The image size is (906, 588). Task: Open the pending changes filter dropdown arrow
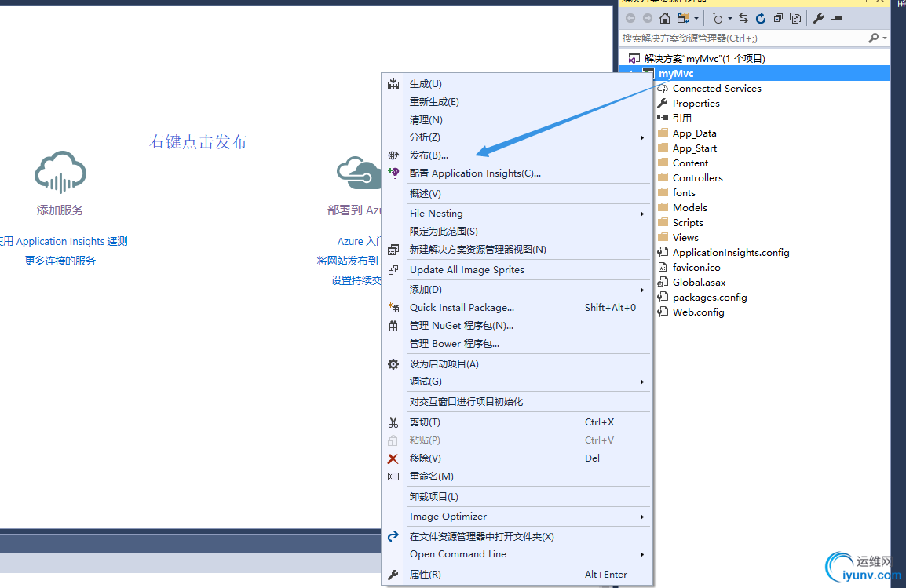730,19
